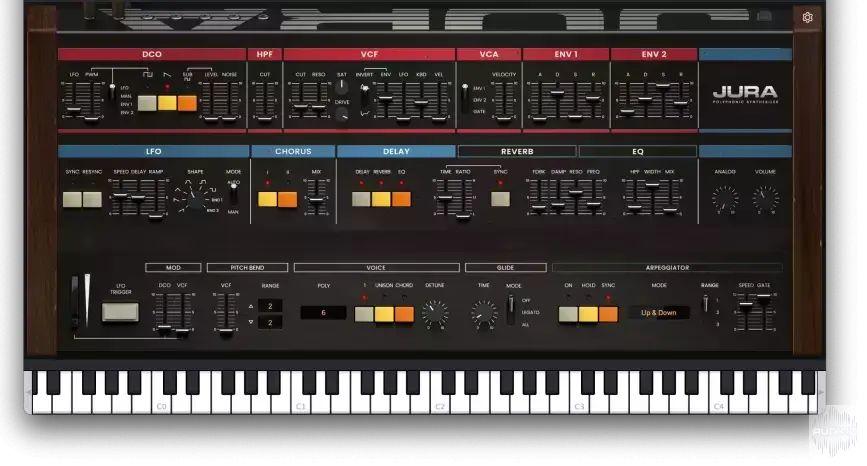
Task: Turn the voice DETUNE knob
Action: [x=435, y=313]
